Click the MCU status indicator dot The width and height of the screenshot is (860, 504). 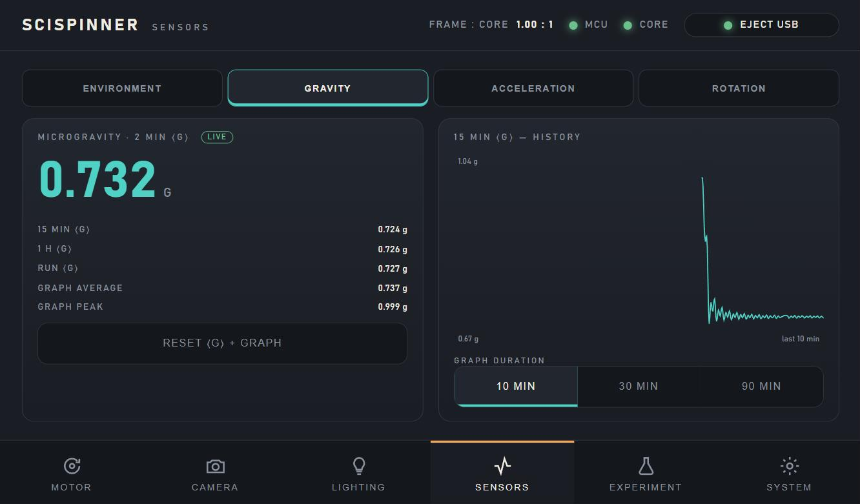click(573, 25)
